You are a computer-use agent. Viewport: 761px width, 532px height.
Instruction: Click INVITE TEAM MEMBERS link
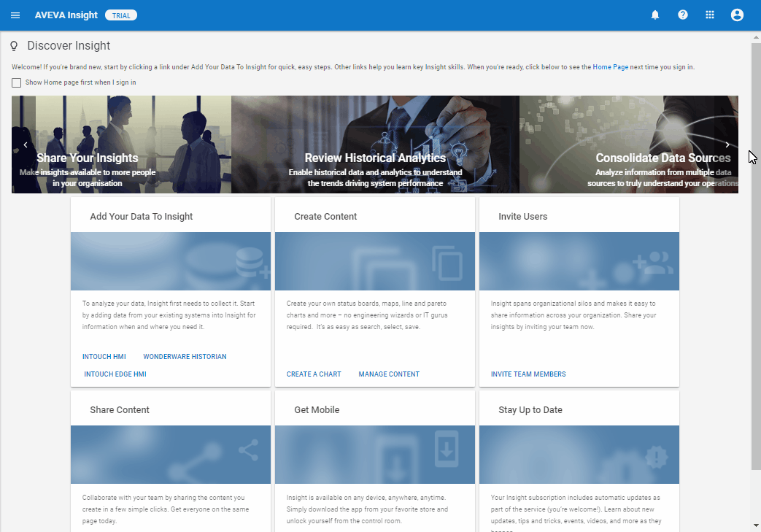click(x=528, y=374)
